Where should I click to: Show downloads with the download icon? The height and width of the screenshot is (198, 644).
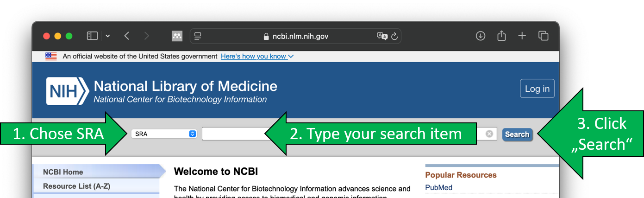pos(481,36)
